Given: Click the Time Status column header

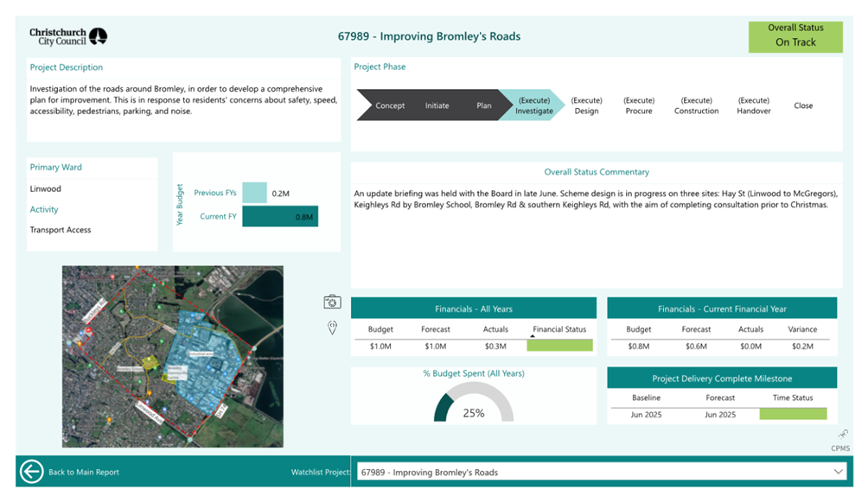Looking at the screenshot, I should tap(793, 397).
